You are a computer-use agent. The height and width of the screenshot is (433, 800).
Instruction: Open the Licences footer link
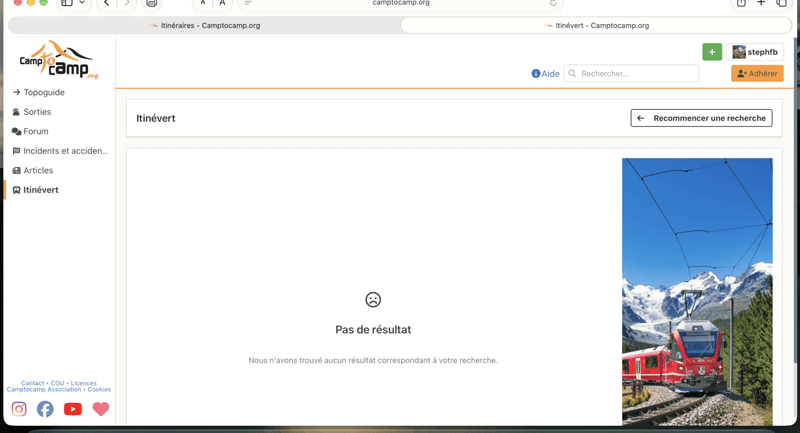[84, 383]
